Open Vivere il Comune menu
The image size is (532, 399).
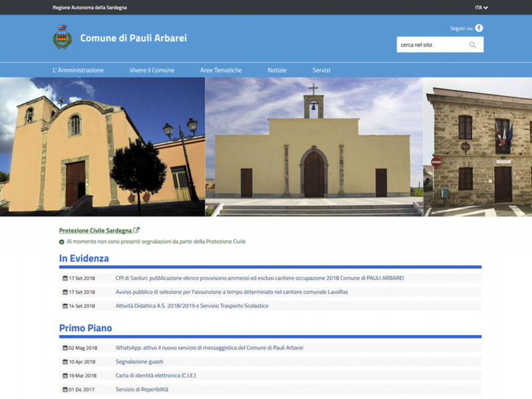(152, 70)
